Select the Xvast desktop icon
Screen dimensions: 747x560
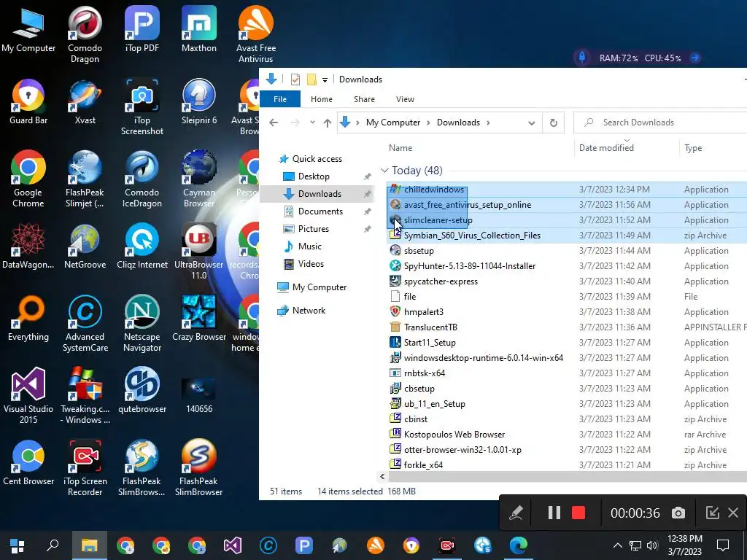[85, 102]
